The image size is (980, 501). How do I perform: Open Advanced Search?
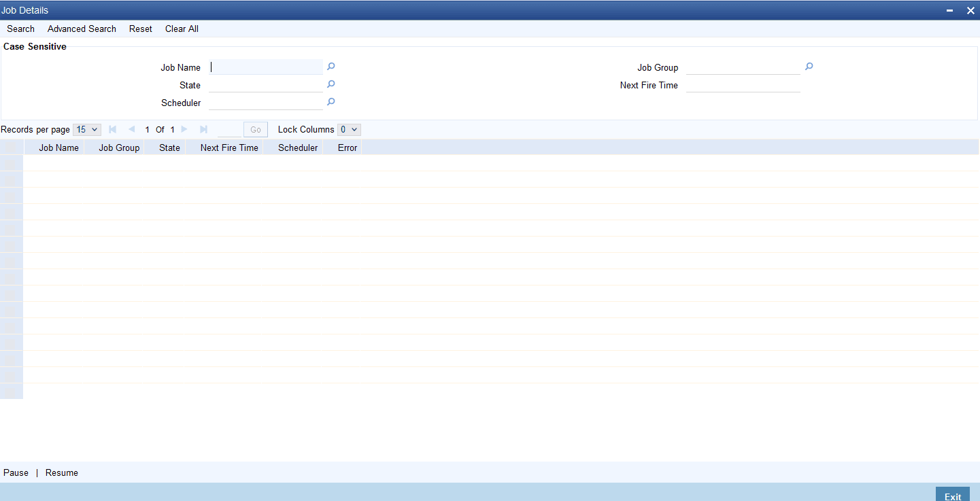tap(82, 29)
